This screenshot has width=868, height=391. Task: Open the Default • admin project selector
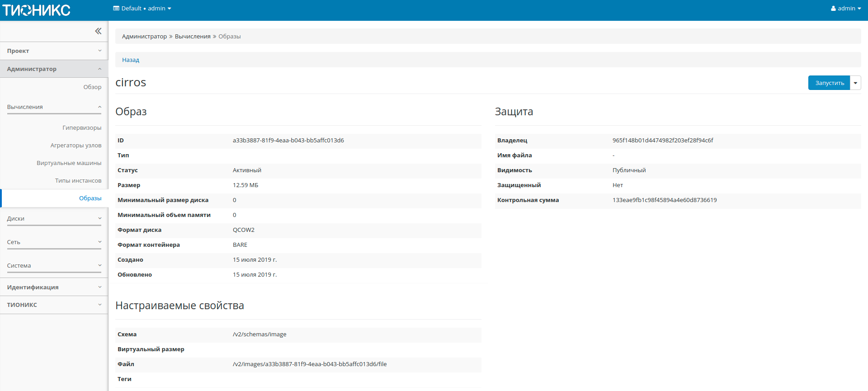click(142, 9)
